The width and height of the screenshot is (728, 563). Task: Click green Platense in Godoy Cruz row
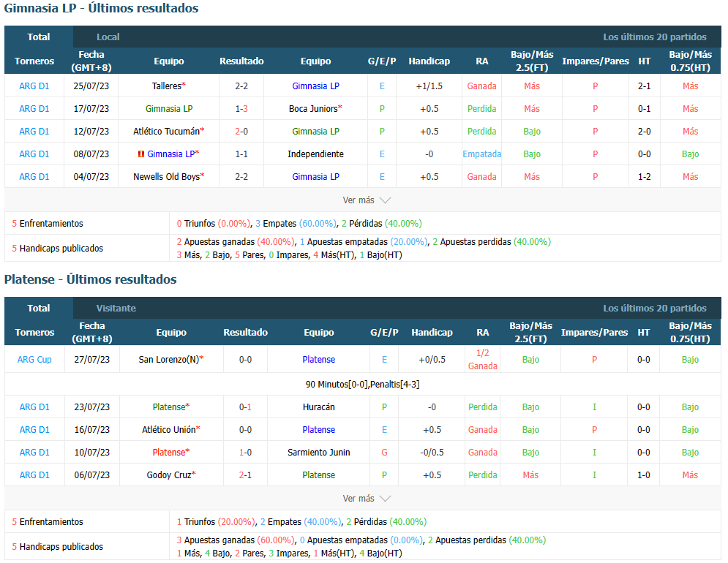(x=318, y=475)
